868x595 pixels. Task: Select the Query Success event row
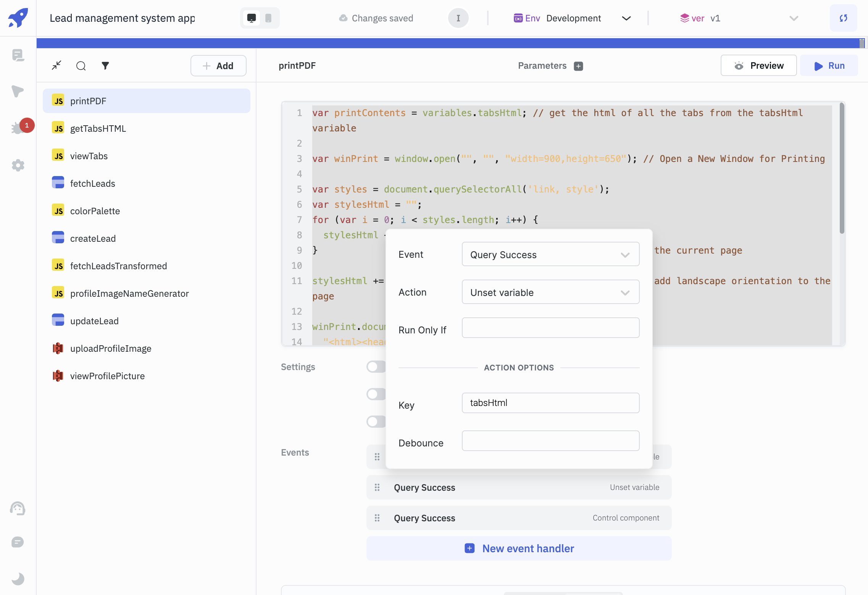pos(518,487)
